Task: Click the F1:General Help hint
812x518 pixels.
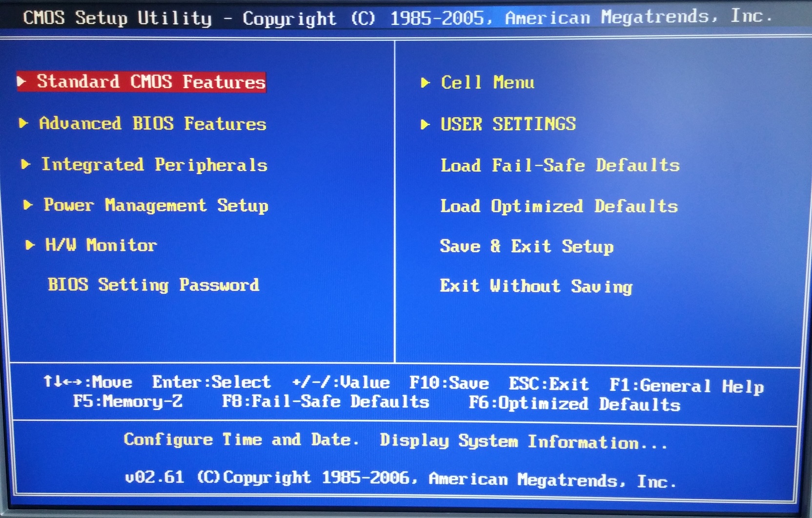Action: [x=687, y=386]
